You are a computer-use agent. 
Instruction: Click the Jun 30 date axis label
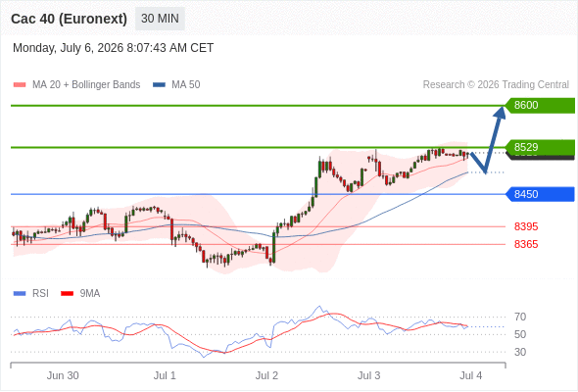pos(63,375)
